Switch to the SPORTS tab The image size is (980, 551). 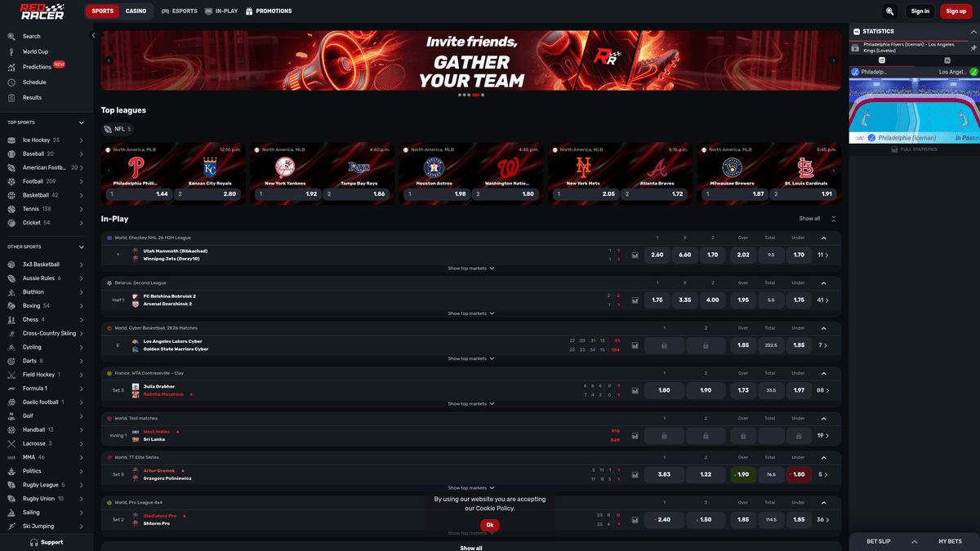tap(103, 11)
